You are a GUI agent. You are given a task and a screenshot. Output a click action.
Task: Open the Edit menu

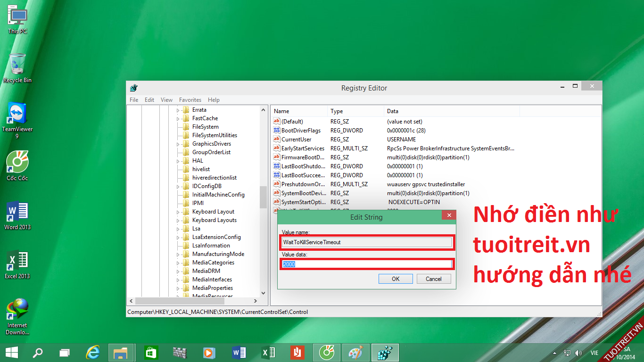(x=149, y=100)
